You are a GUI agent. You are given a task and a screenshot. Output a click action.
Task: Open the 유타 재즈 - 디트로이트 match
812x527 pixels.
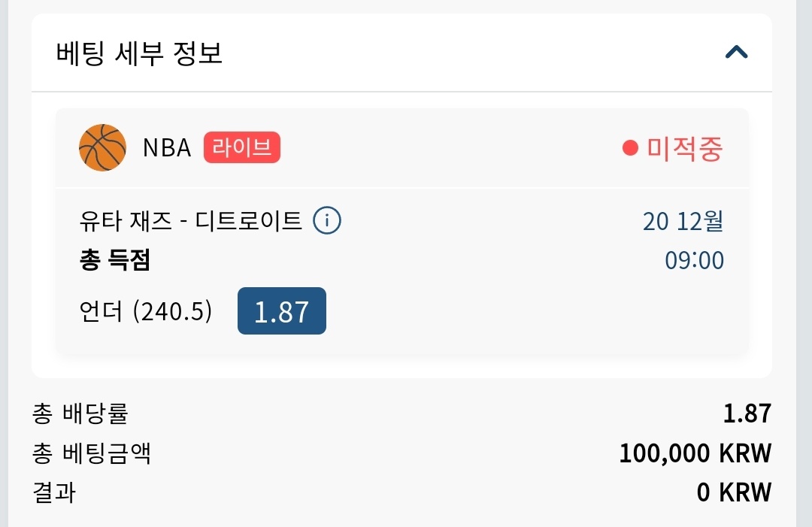[190, 221]
